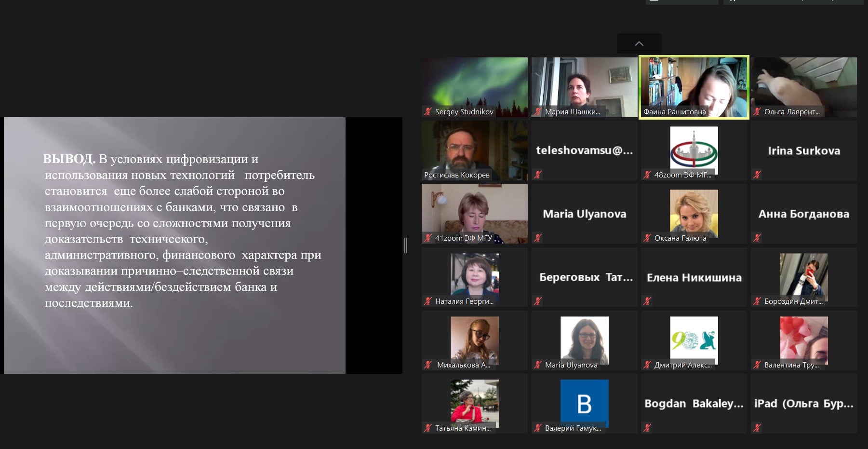
Task: Click the Фаина Рашитовна name label
Action: pyautogui.click(x=674, y=111)
